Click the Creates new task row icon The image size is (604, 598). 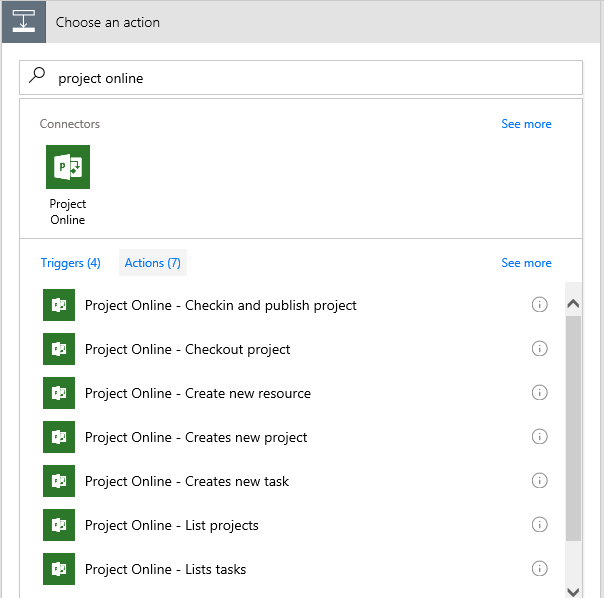click(x=59, y=480)
